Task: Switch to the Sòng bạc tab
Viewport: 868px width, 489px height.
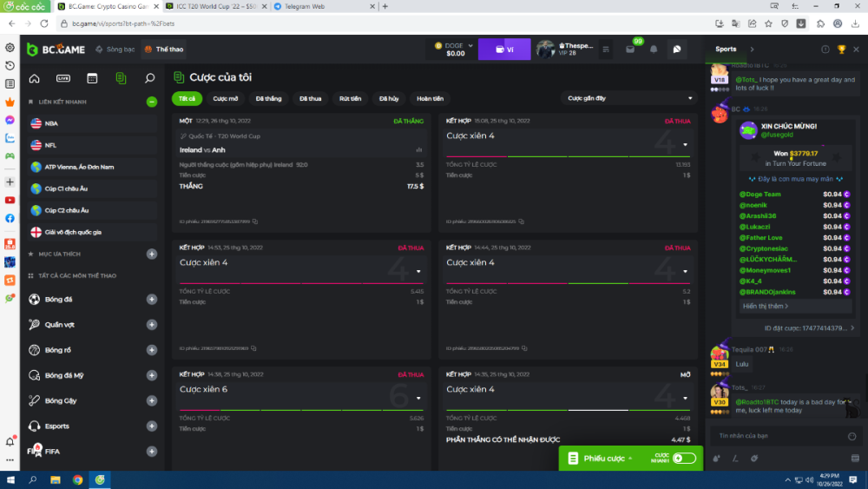Action: 115,50
